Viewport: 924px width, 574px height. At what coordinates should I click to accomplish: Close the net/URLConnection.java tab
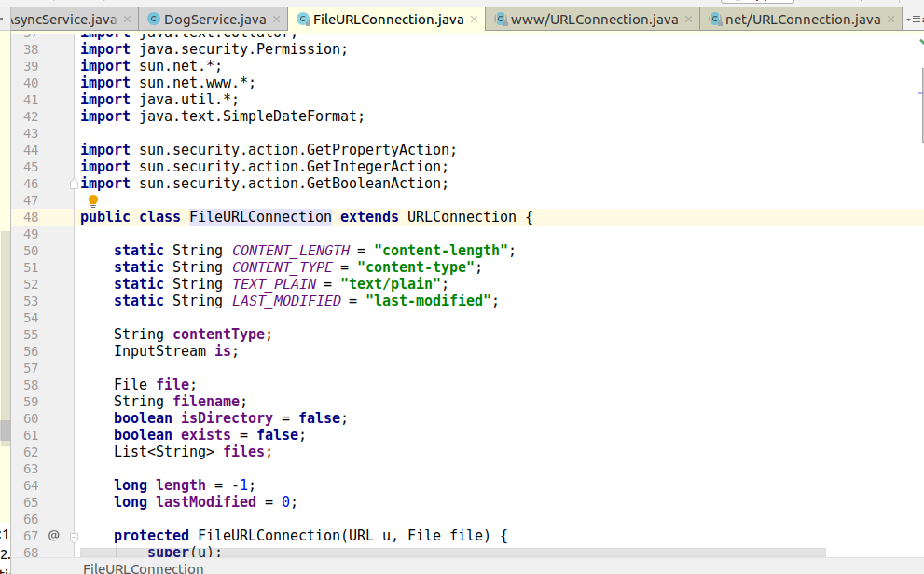(891, 20)
